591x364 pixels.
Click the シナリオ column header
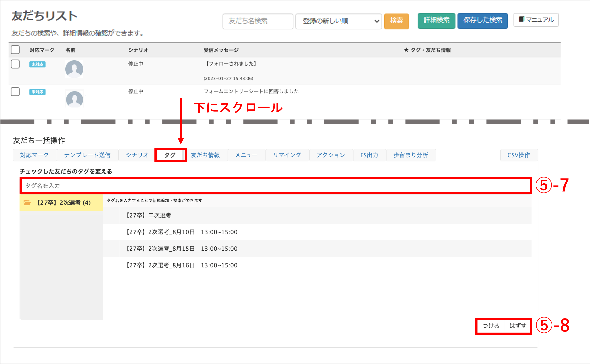[x=138, y=50]
